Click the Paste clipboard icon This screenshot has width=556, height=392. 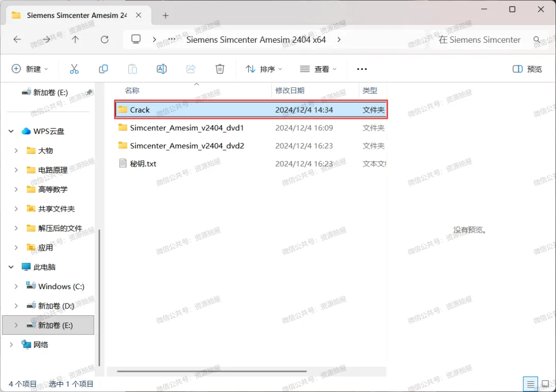[132, 69]
